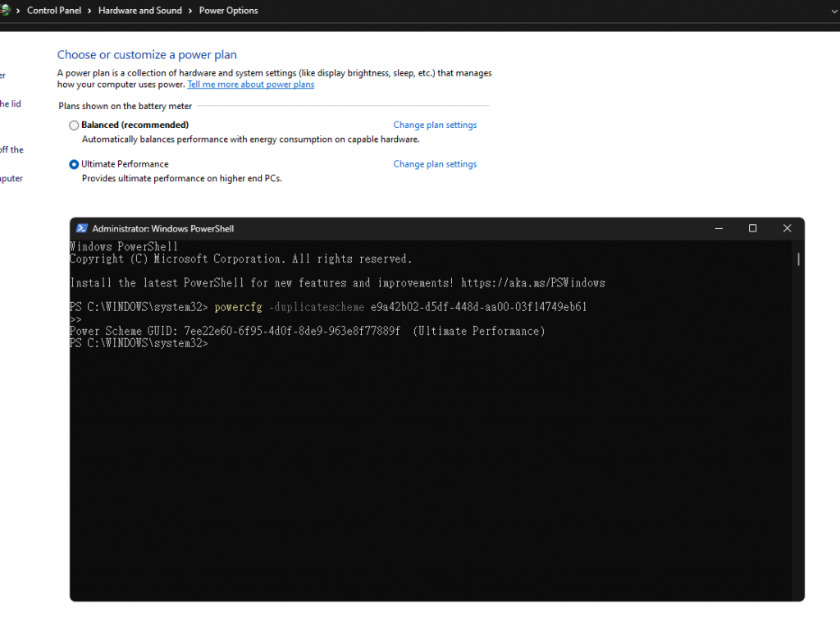Image resolution: width=840 pixels, height=618 pixels.
Task: Click the PowerShell icon in title bar
Action: (x=81, y=228)
